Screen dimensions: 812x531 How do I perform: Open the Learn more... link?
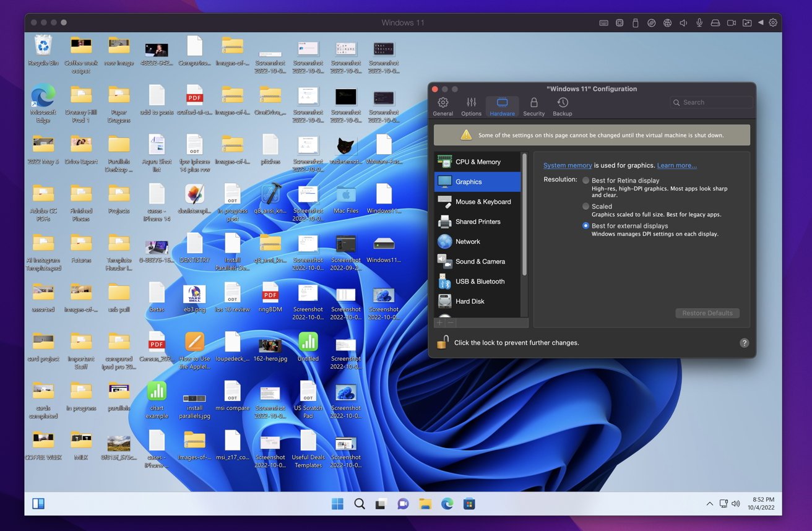point(676,165)
